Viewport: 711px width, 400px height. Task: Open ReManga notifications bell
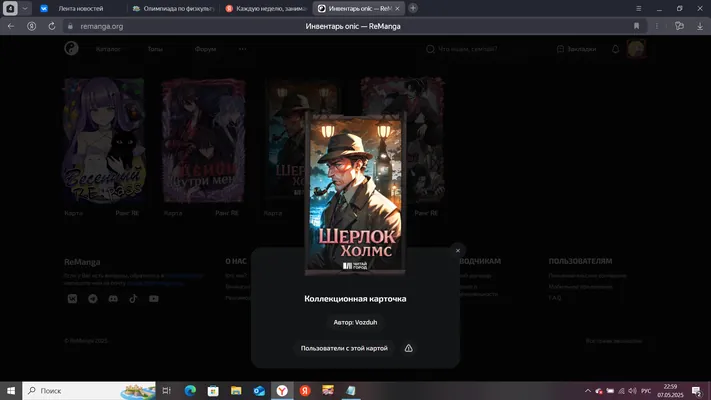615,49
